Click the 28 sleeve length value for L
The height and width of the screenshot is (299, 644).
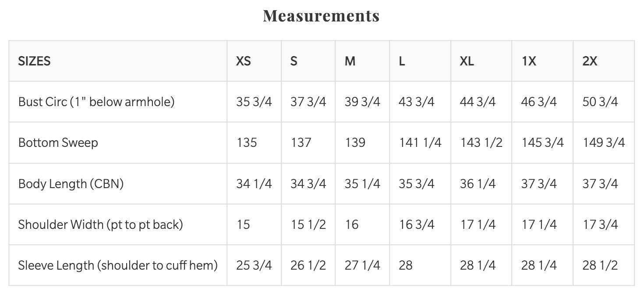[x=406, y=265]
